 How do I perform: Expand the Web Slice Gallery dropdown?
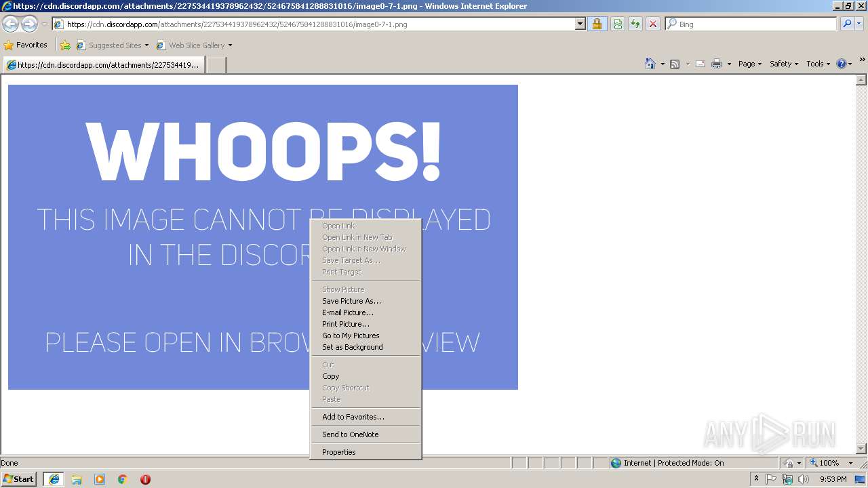pos(230,45)
